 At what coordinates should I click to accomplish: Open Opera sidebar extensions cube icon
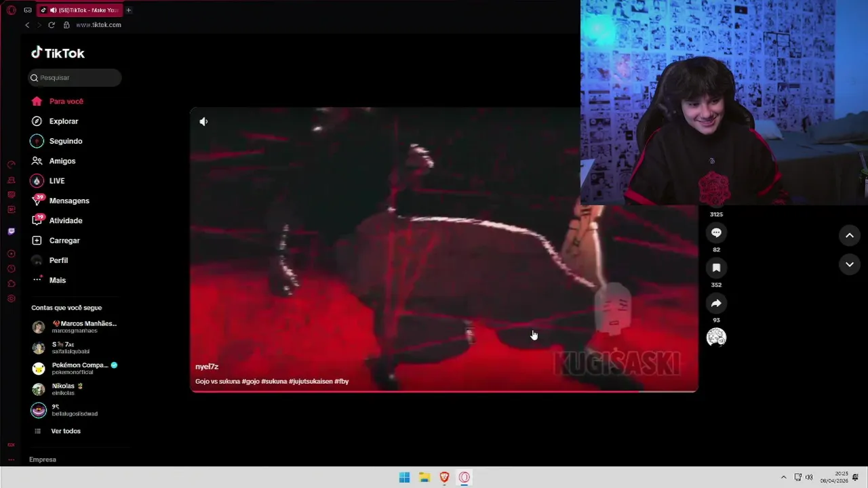(11, 283)
